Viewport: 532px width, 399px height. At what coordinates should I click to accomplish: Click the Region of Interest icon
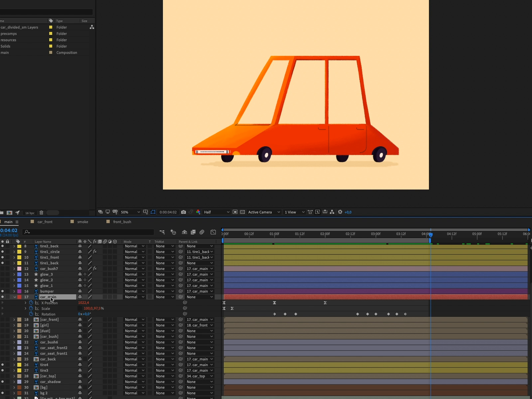235,212
